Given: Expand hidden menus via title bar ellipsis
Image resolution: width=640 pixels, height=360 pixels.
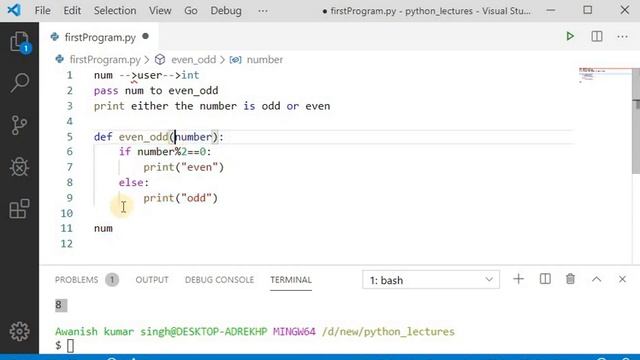Looking at the screenshot, I should 263,11.
